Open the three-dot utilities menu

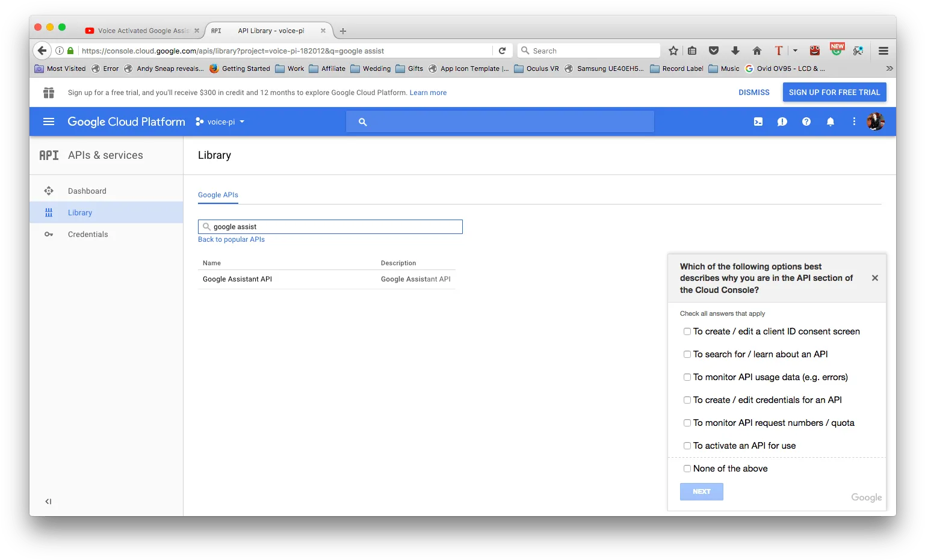854,122
